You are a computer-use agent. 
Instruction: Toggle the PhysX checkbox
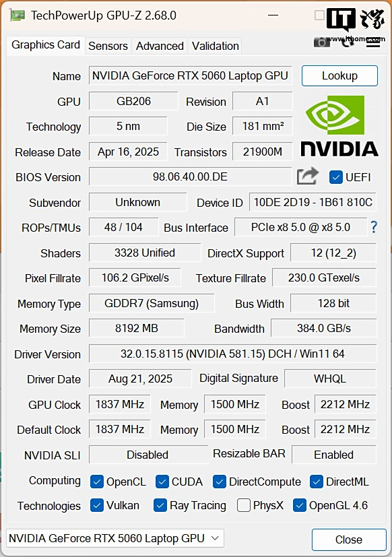coord(243,505)
